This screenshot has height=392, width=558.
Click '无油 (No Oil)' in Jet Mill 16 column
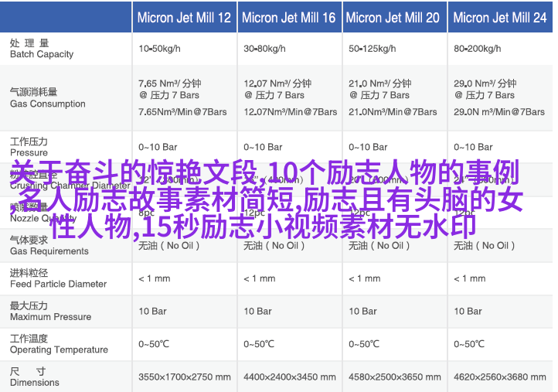[274, 245]
